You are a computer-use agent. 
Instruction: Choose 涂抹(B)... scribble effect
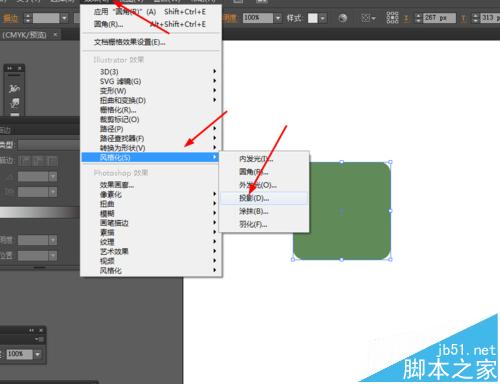point(264,211)
